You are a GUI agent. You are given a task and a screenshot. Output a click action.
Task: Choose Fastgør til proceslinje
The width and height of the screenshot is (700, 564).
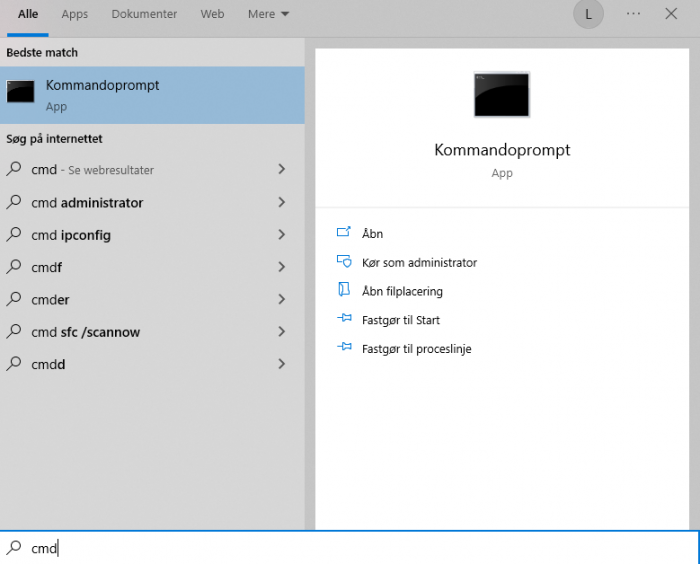[417, 349]
